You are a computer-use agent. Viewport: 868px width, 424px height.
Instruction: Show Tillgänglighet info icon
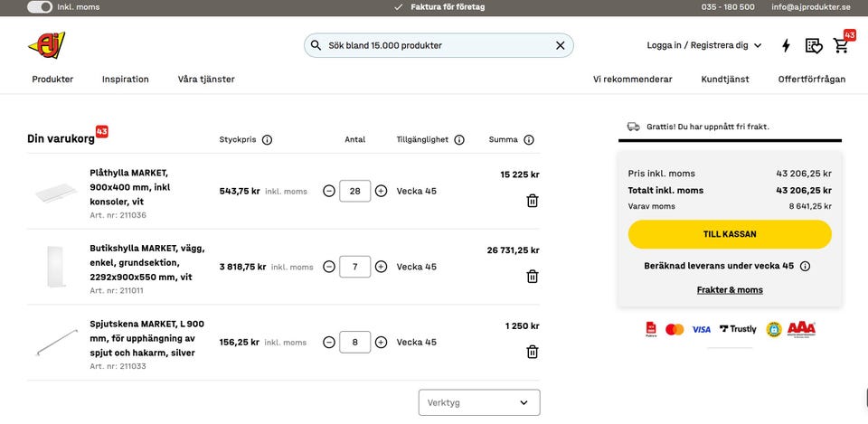tap(459, 140)
